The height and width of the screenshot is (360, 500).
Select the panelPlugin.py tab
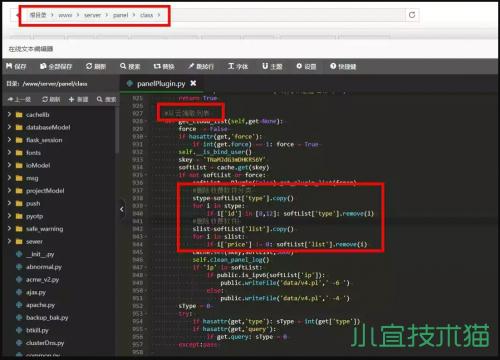161,84
